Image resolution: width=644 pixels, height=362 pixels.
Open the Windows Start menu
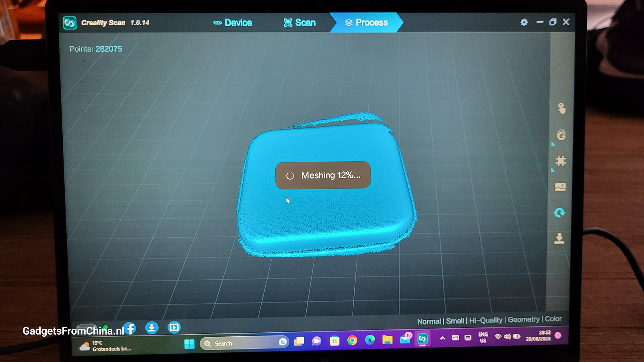click(x=189, y=344)
